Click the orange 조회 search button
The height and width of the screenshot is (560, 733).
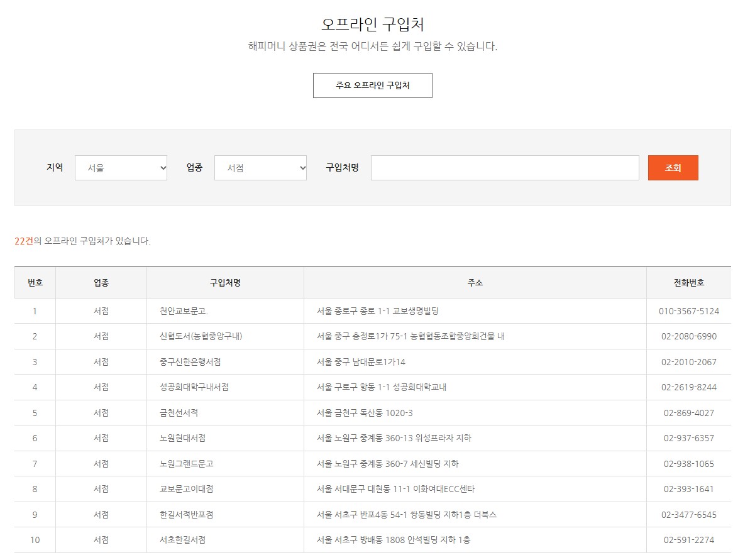(x=673, y=168)
